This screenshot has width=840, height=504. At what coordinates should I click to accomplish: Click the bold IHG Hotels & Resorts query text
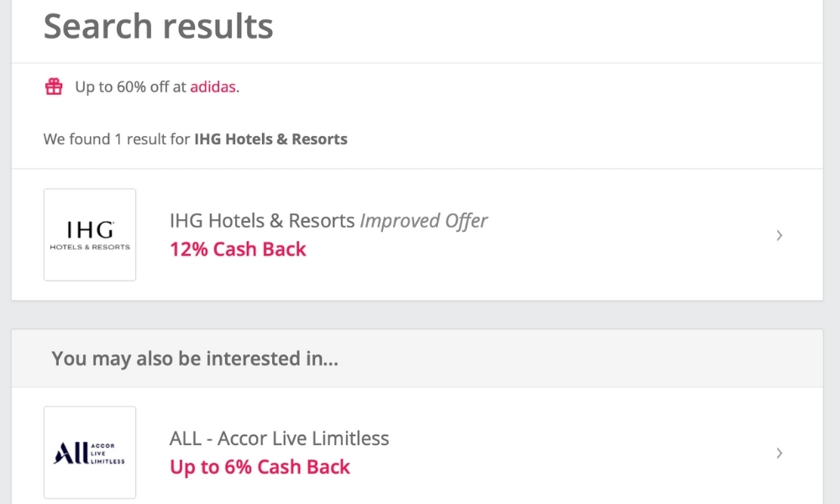(270, 139)
